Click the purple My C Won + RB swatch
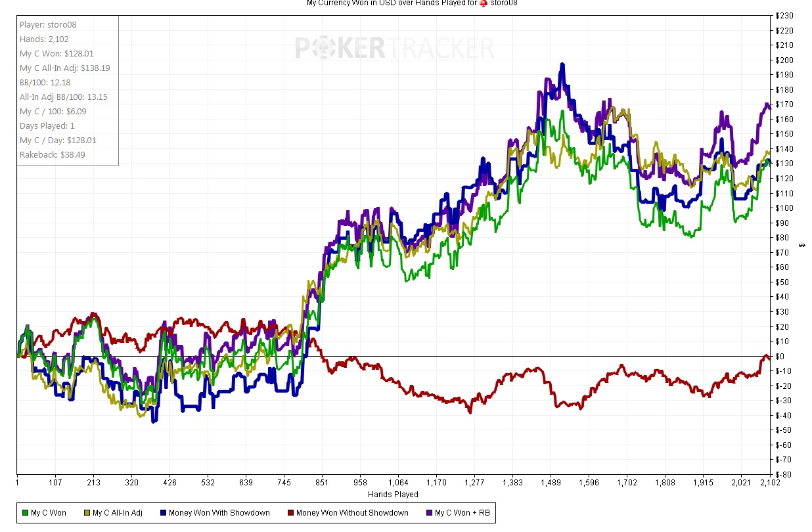Viewport: 812px width, 532px height. click(429, 513)
